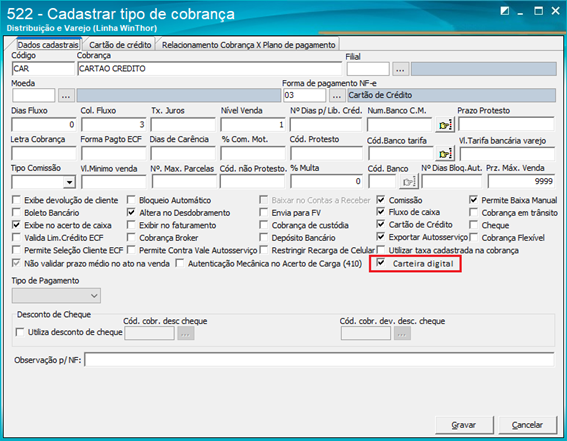
Task: Check Restringir Recarga de Celular
Action: click(x=264, y=250)
